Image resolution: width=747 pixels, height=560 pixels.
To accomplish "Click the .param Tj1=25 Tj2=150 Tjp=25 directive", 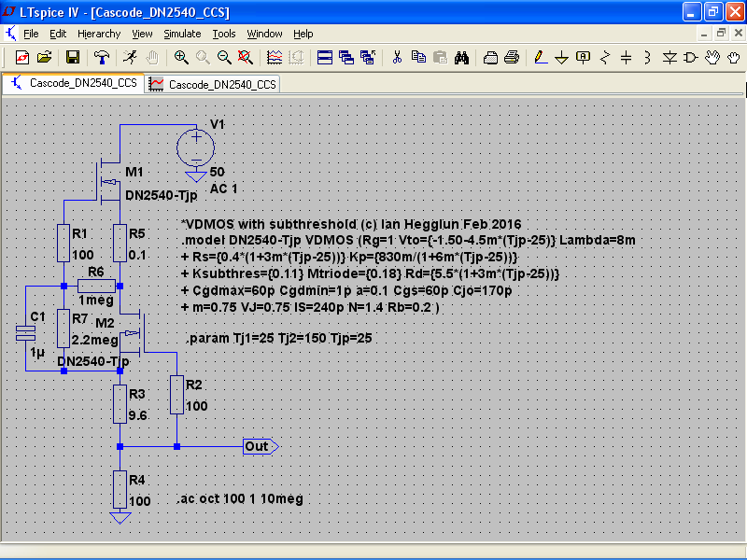I will pos(279,338).
